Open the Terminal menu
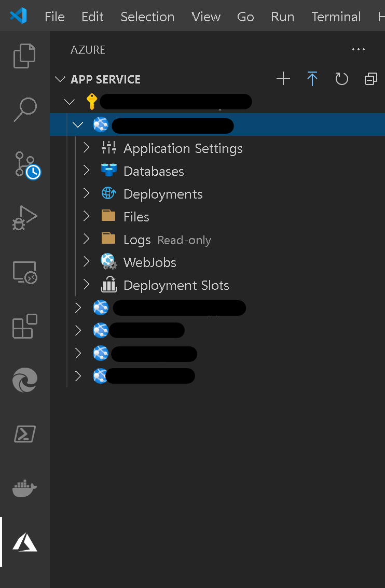The width and height of the screenshot is (385, 588). click(336, 17)
